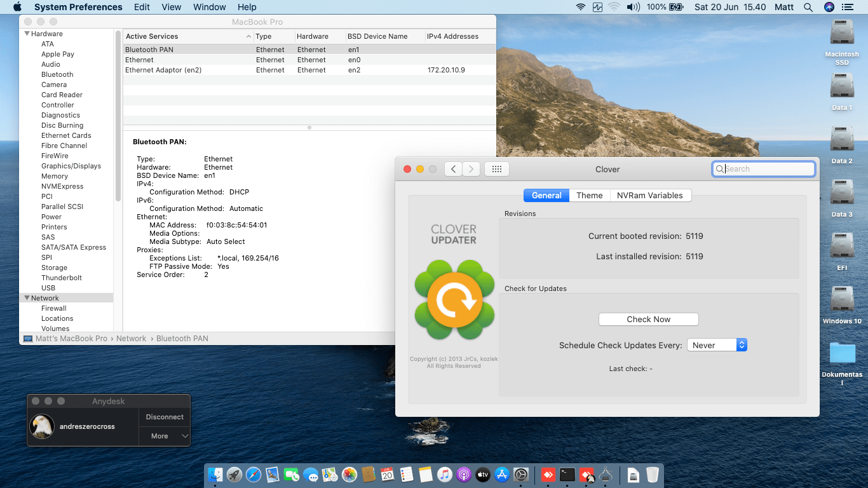Screen dimensions: 868x488
Task: Open the Edit menu
Action: (x=142, y=7)
